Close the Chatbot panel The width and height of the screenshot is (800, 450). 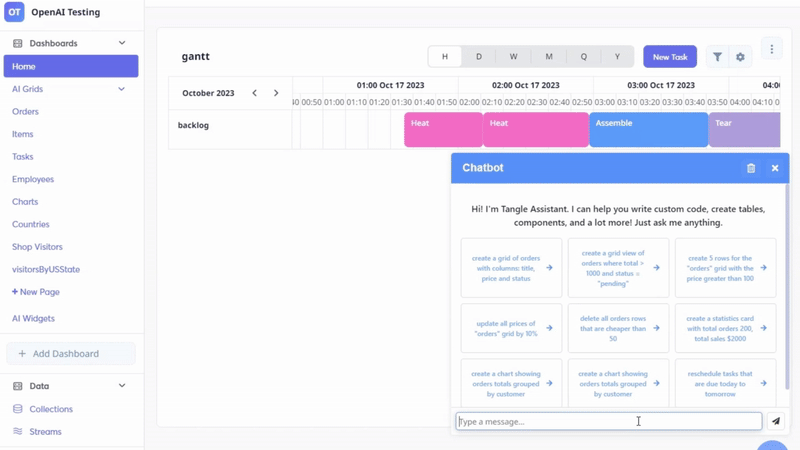[775, 168]
